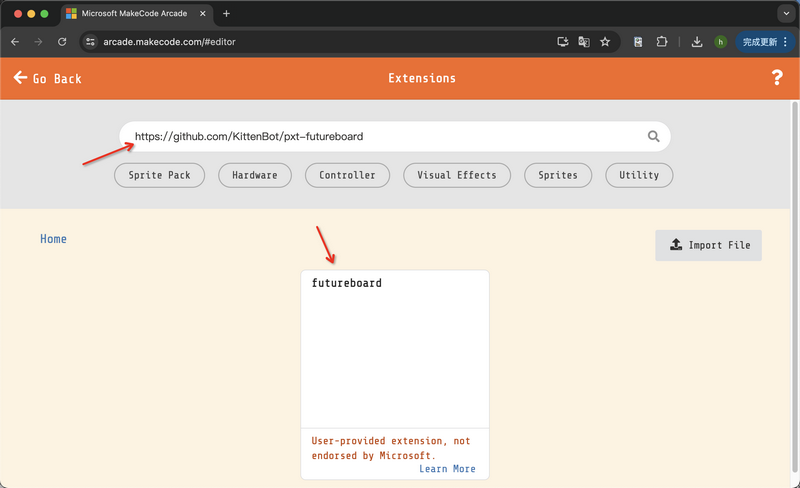Click the translate page icon
The width and height of the screenshot is (800, 488).
[584, 42]
